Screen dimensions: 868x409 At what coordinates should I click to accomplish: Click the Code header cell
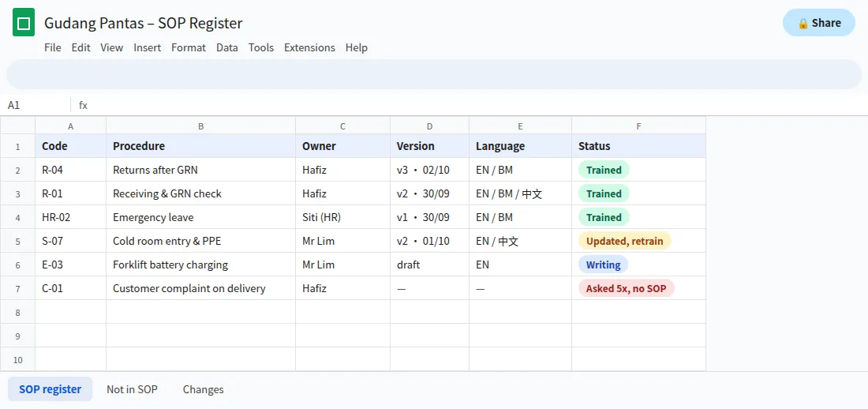click(x=71, y=146)
